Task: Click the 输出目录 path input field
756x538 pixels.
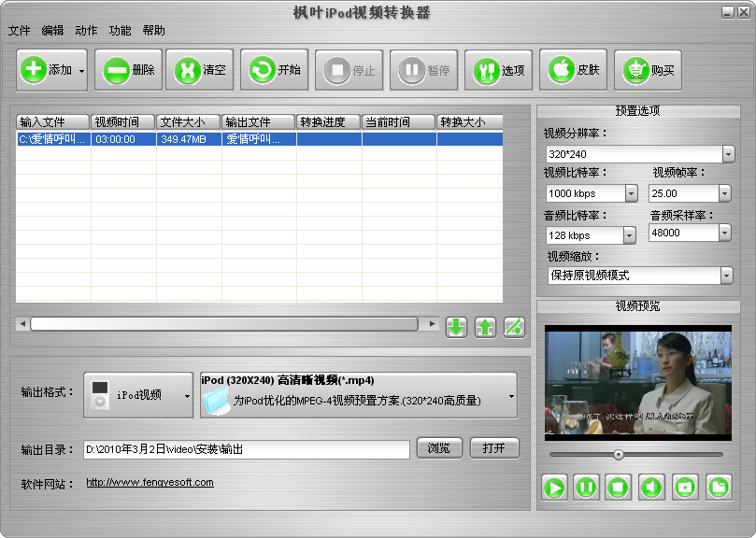Action: [x=247, y=449]
